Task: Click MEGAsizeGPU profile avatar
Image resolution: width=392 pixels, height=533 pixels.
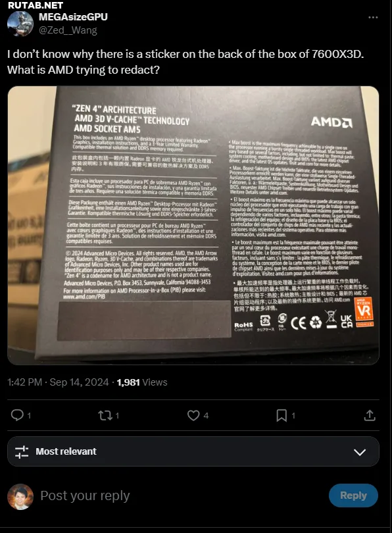Action: click(x=20, y=24)
